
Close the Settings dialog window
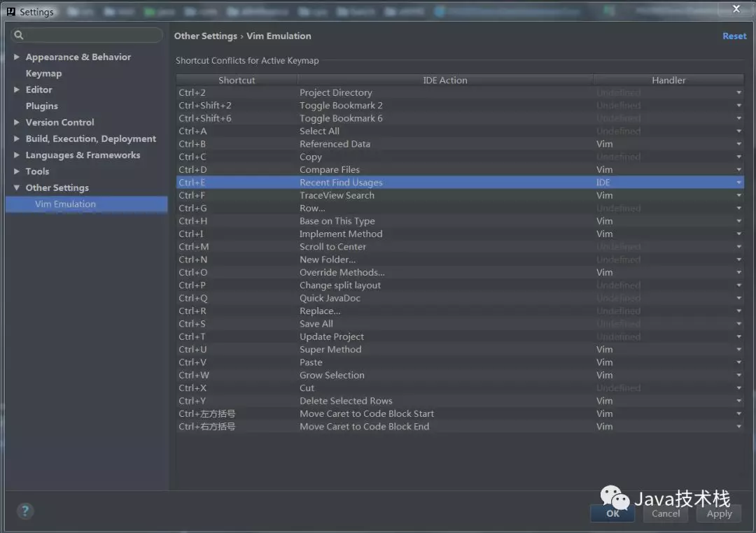coord(736,9)
